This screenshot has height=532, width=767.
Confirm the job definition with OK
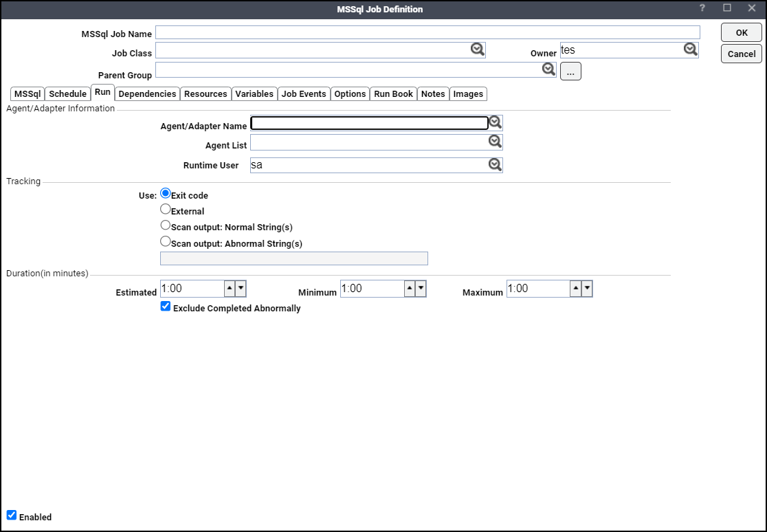[x=742, y=33]
